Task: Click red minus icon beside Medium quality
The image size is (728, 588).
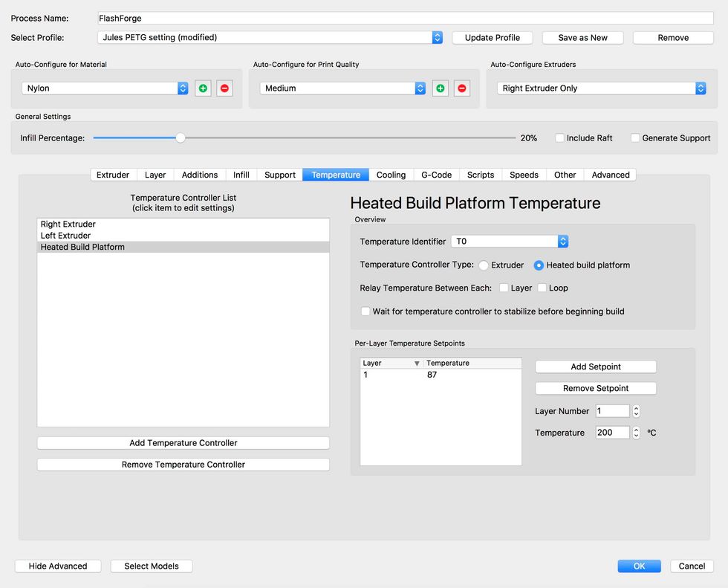Action: point(462,88)
